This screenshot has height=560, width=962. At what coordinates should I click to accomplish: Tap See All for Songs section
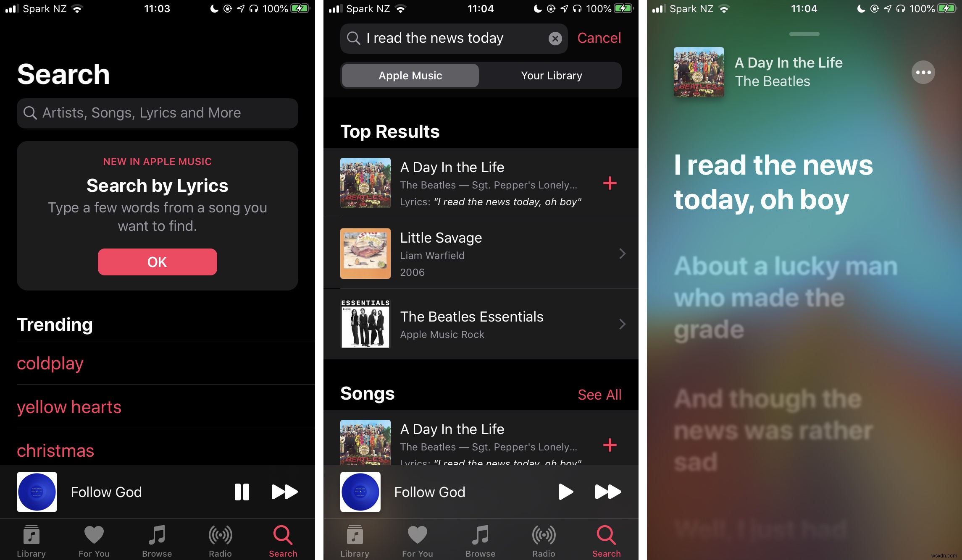point(599,395)
